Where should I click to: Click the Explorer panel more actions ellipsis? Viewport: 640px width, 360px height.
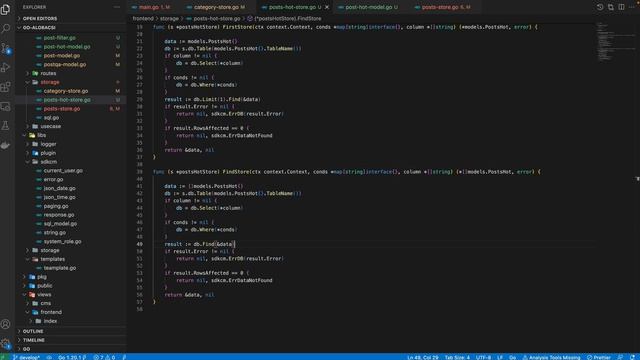click(x=117, y=7)
